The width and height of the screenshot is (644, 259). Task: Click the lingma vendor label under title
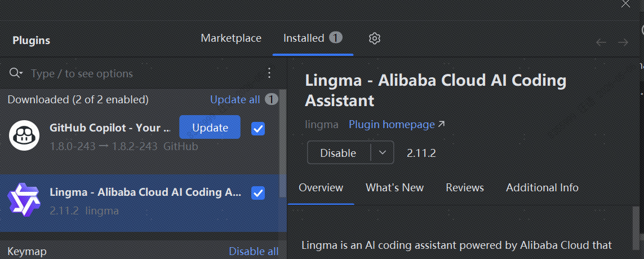322,124
